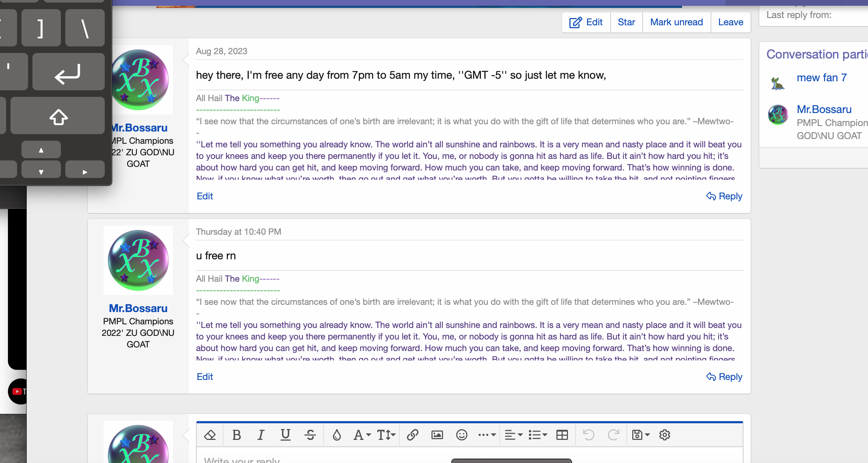Insert a table in editor
The image size is (868, 463).
(562, 435)
